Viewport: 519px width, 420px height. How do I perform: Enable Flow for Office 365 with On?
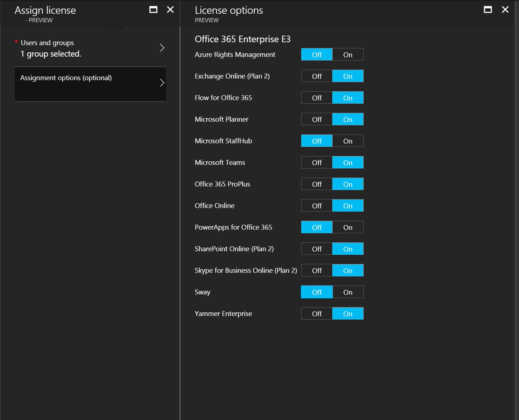(348, 98)
